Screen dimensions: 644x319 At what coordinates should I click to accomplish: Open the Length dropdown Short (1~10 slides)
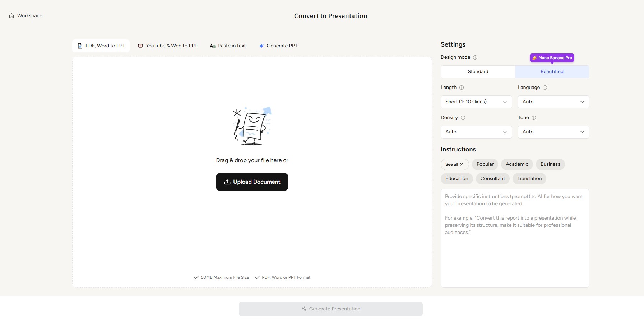click(x=476, y=102)
